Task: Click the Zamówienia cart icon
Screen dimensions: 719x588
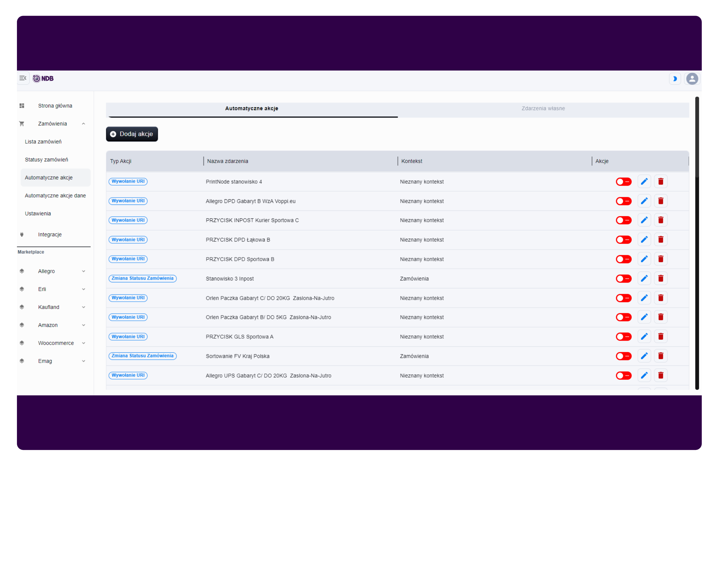Action: (x=22, y=124)
